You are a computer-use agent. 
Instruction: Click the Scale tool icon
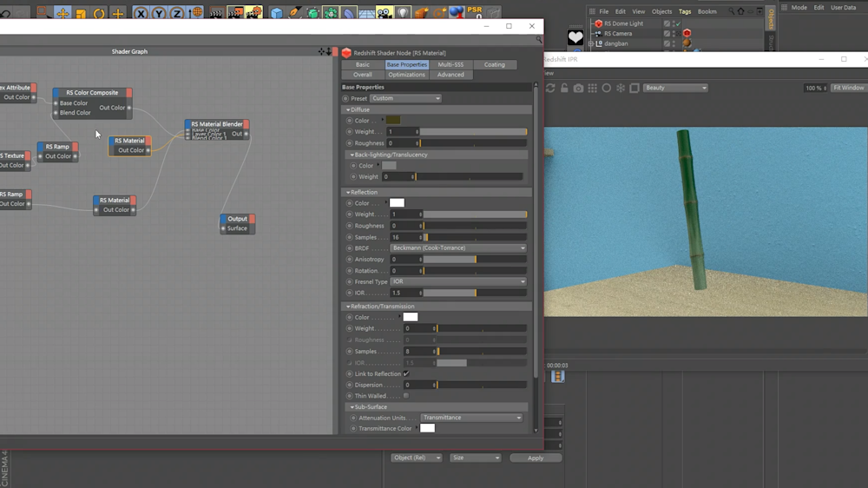point(81,14)
